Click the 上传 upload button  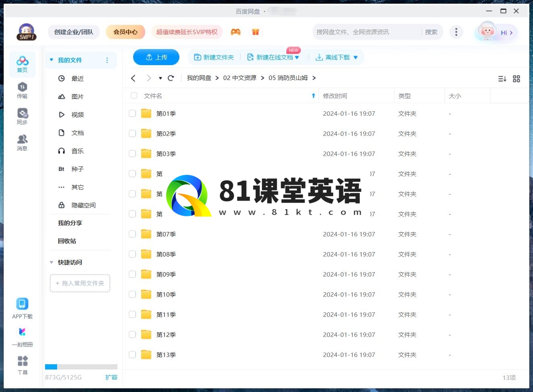pyautogui.click(x=156, y=57)
